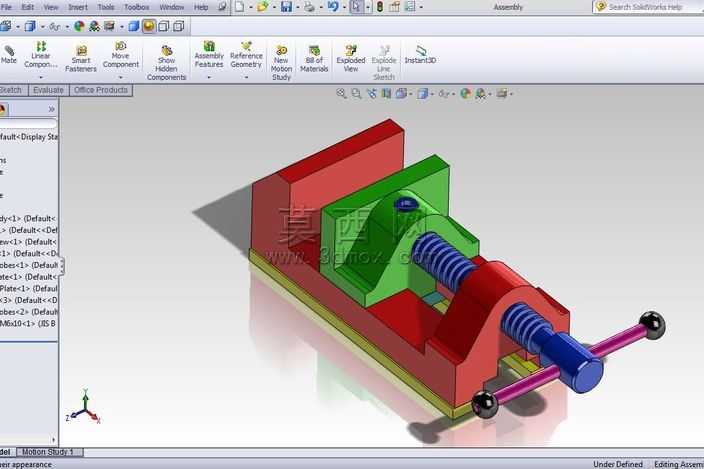Expand the Linear Component Pattern dropdown arrow
The image size is (704, 469).
point(40,77)
